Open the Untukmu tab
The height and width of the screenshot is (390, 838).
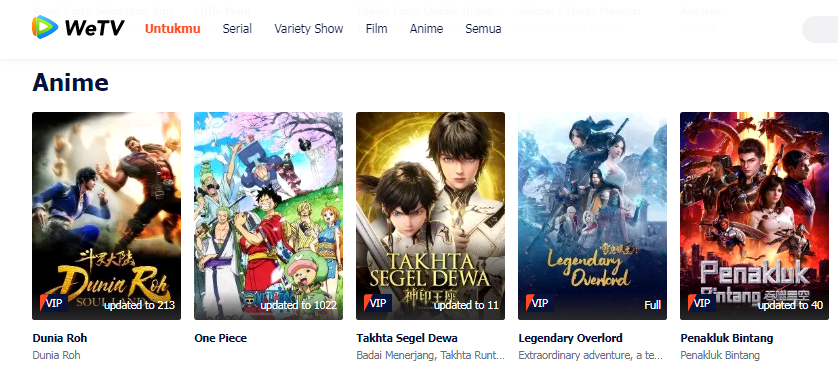pyautogui.click(x=173, y=29)
